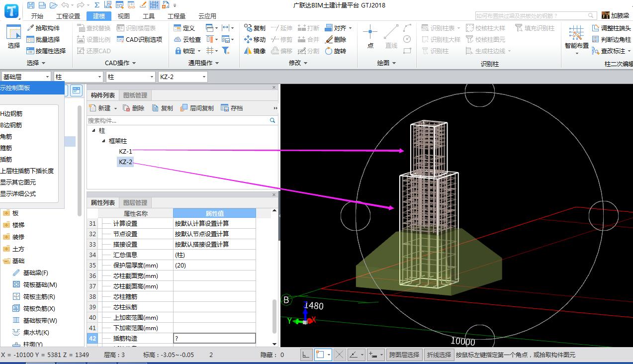Click the 插筋构造 property value field
This screenshot has width=633, height=364.
[214, 338]
